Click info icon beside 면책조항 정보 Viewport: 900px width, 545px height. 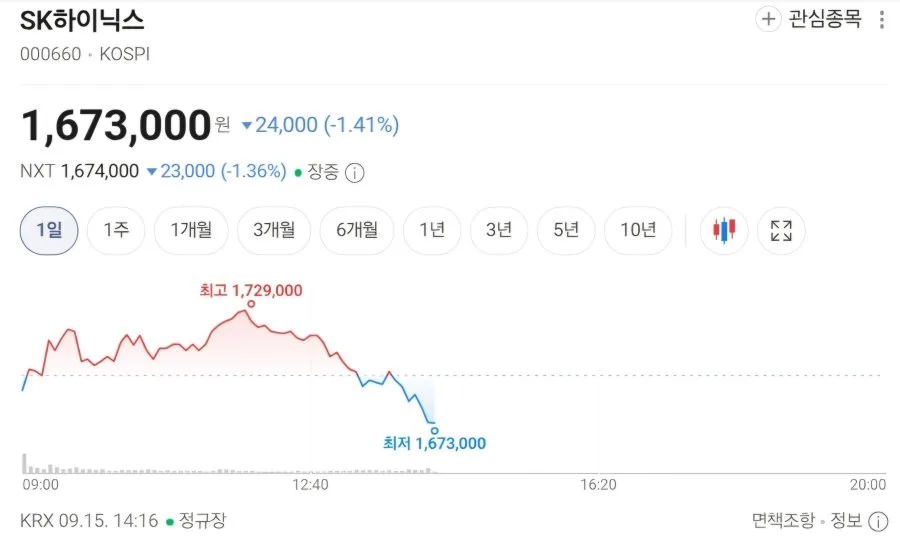pos(878,521)
